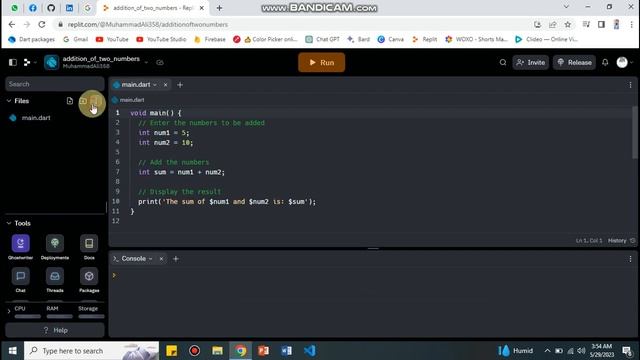Open the addition_of_two_numbers repl name dropdown
The width and height of the screenshot is (640, 360).
[146, 62]
